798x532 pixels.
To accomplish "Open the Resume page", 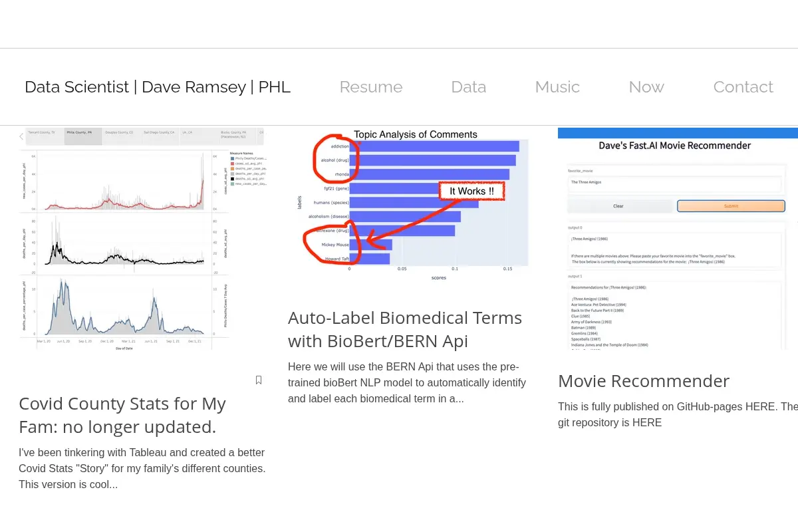I will [371, 87].
